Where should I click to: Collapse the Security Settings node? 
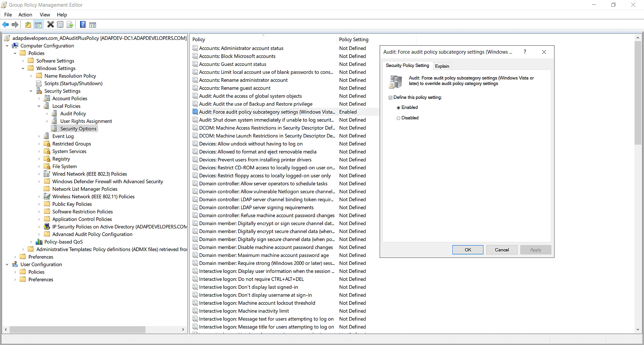click(x=31, y=91)
